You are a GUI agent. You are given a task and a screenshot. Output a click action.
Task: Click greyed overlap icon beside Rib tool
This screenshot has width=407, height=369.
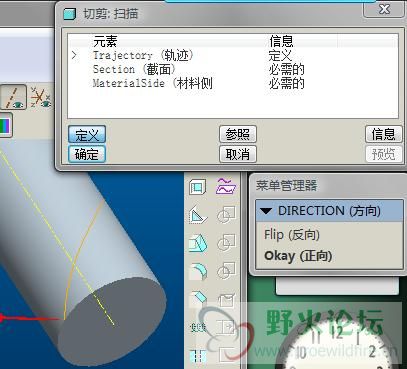[226, 214]
